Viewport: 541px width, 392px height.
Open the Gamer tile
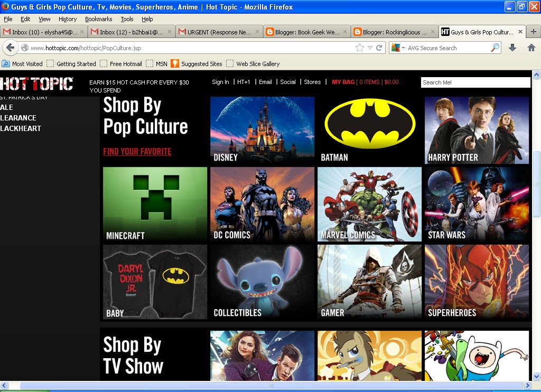pyautogui.click(x=369, y=282)
